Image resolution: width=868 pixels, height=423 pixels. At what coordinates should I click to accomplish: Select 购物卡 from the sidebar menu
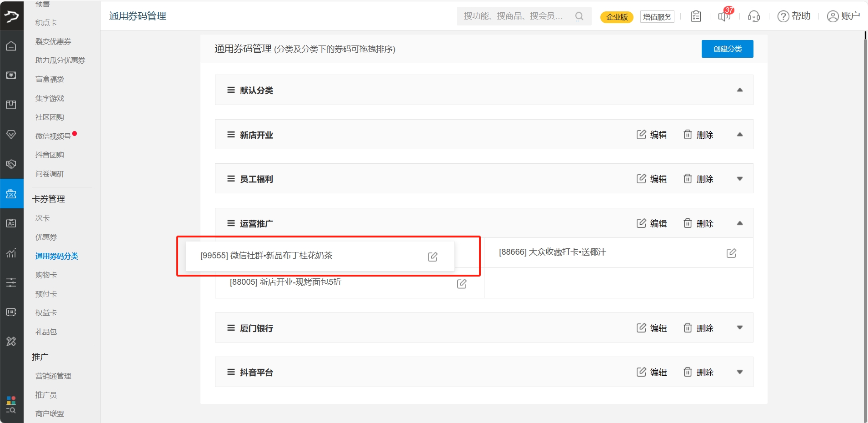[46, 275]
